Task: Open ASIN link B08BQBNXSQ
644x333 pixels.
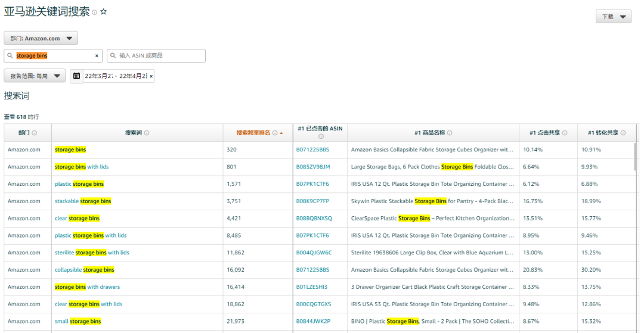Action: [x=314, y=219]
